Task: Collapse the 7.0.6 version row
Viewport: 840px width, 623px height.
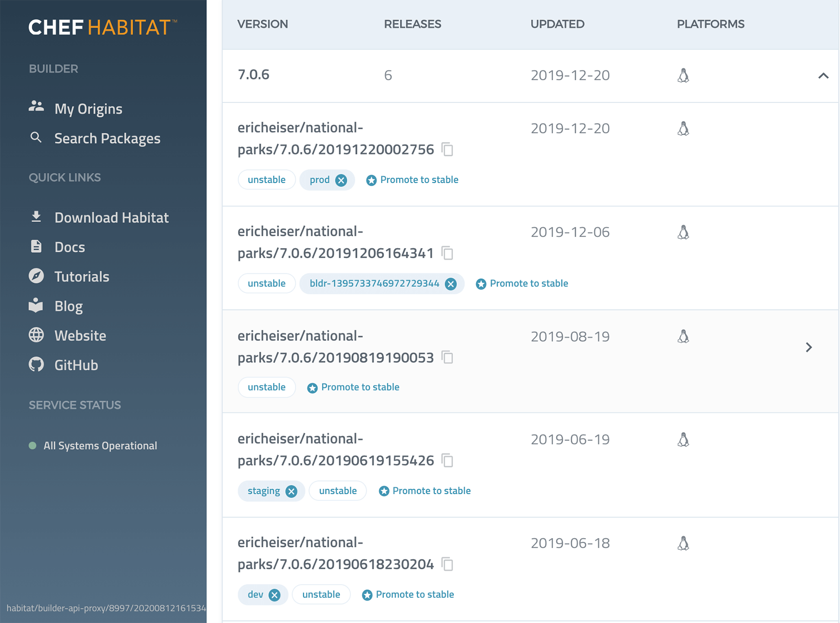Action: pyautogui.click(x=823, y=76)
